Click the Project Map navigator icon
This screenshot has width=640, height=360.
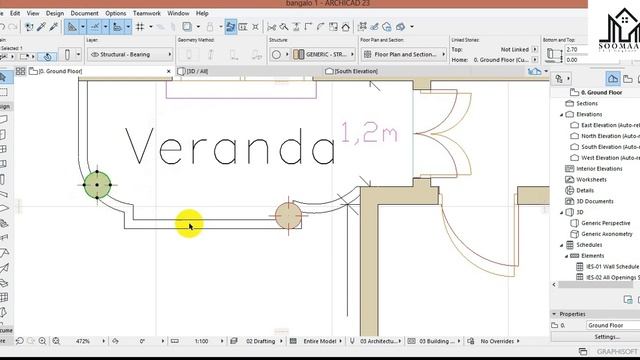613,78
